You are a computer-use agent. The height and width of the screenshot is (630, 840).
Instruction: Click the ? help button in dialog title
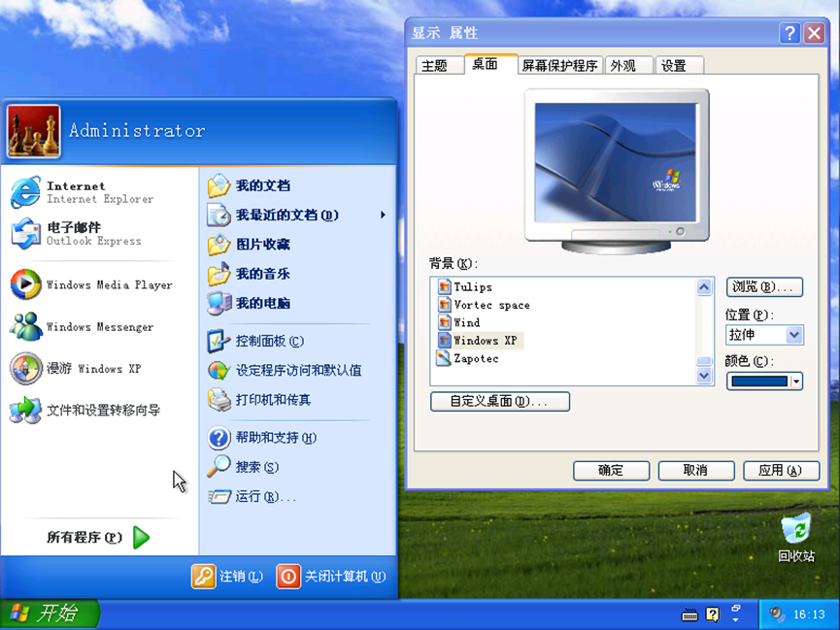click(790, 33)
